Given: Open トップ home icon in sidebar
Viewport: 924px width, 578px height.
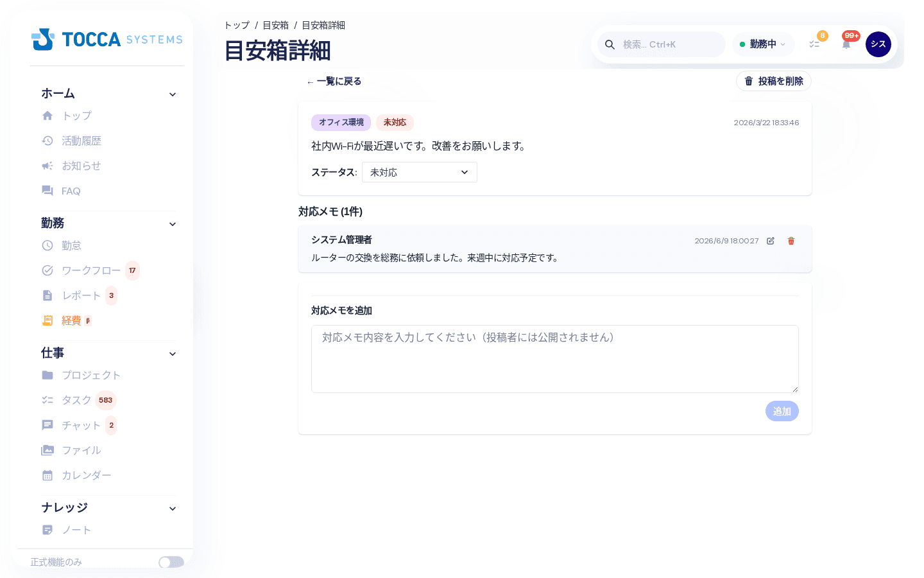Looking at the screenshot, I should 47,116.
